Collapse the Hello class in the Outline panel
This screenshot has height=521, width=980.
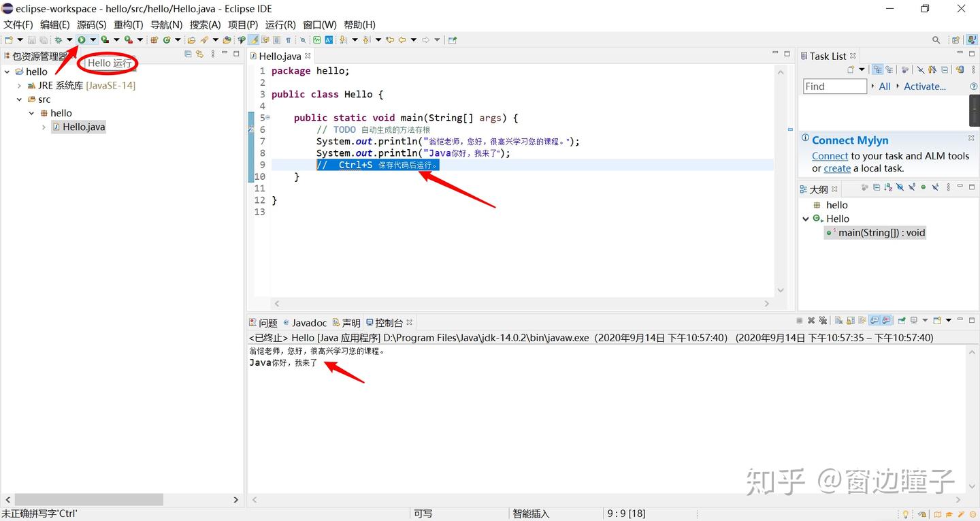click(x=805, y=218)
